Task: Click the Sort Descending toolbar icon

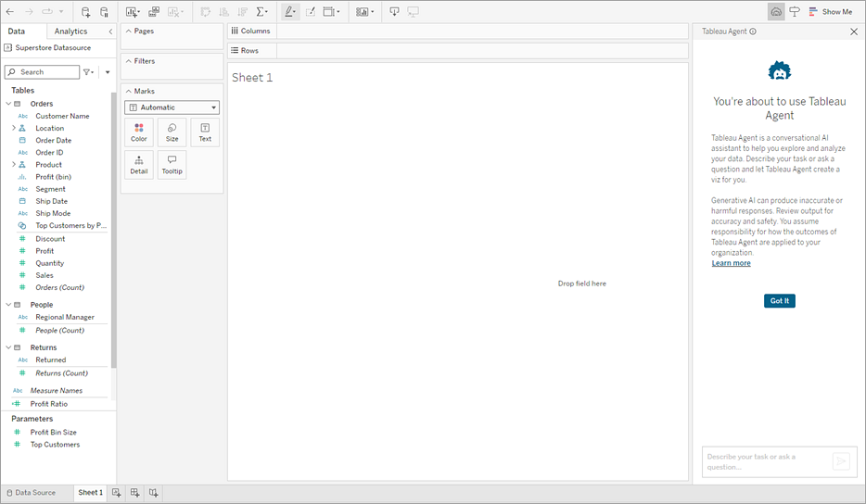Action: pos(242,12)
